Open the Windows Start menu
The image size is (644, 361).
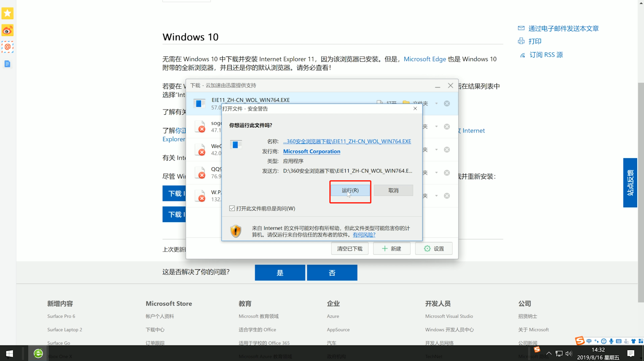(x=9, y=354)
